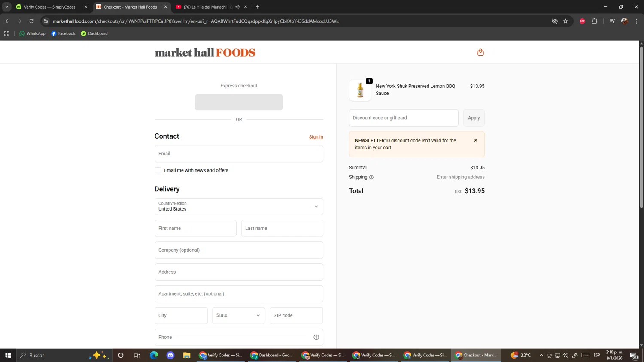The height and width of the screenshot is (362, 644).
Task: Enable Email me with news and offers
Action: pos(158,170)
